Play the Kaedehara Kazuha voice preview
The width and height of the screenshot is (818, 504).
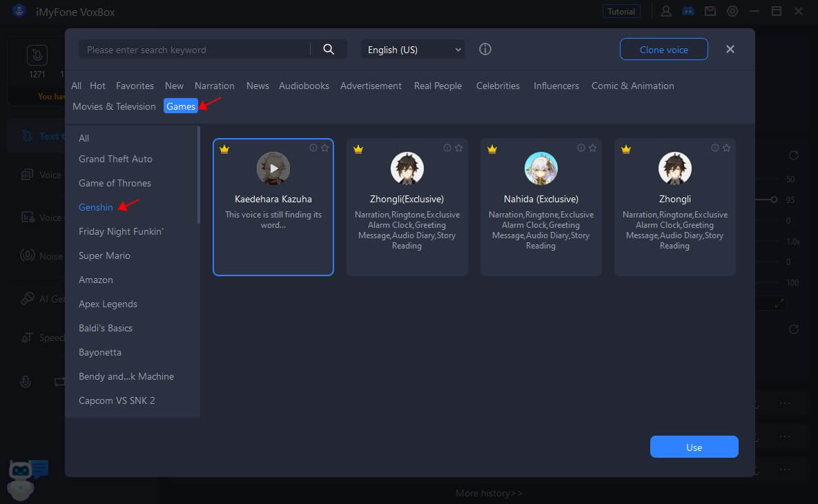[273, 168]
